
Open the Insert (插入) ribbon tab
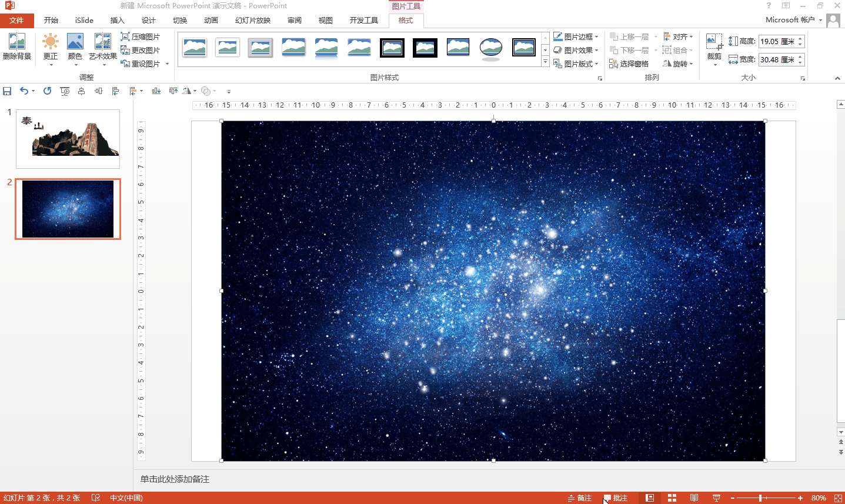coord(117,20)
